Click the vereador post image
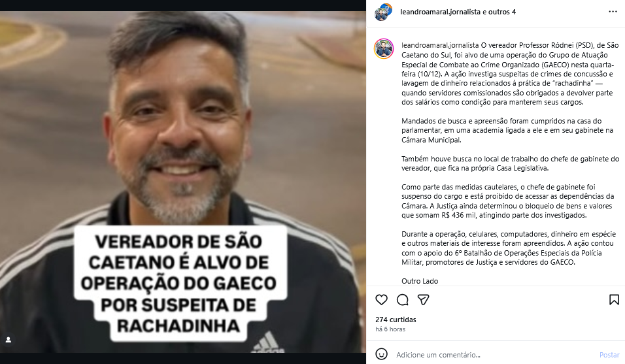Image resolution: width=625 pixels, height=364 pixels. click(x=183, y=182)
